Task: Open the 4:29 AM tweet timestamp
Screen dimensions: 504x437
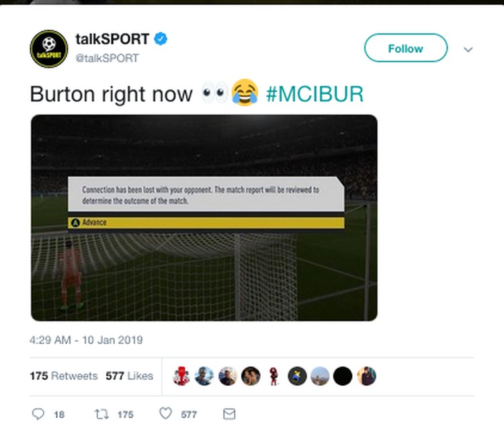Action: point(86,340)
